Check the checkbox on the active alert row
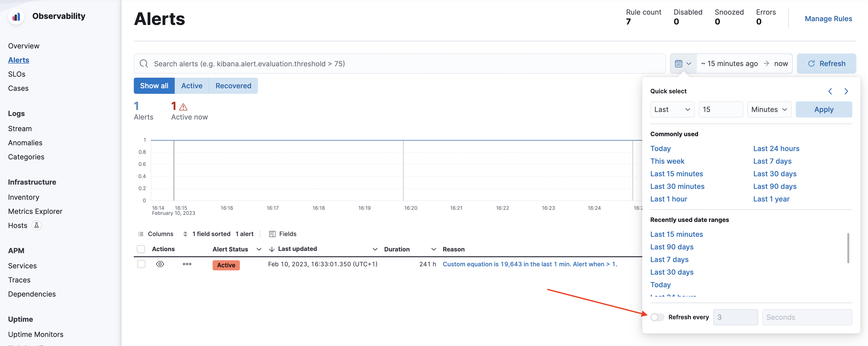The width and height of the screenshot is (868, 346). pos(141,264)
